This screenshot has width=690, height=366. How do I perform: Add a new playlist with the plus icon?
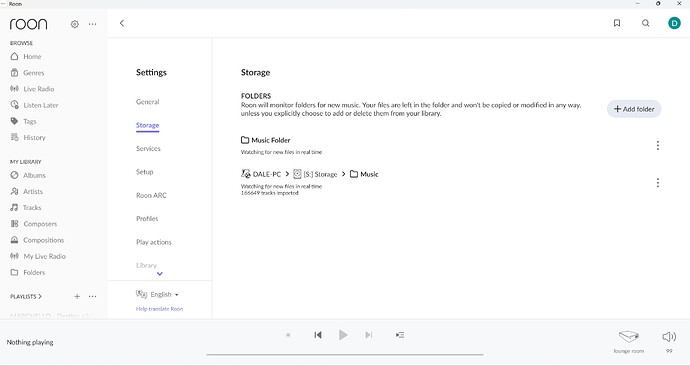(x=77, y=296)
